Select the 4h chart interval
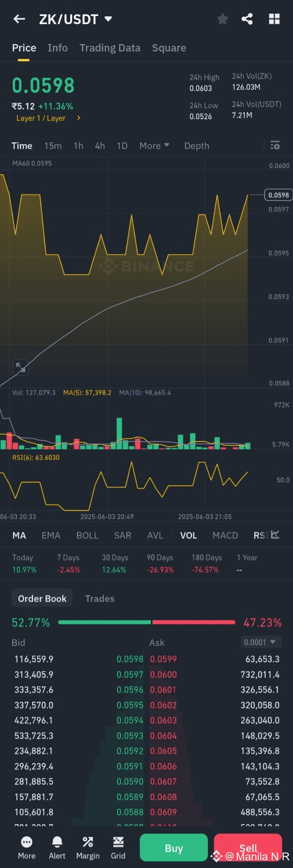The height and width of the screenshot is (868, 293). click(x=100, y=145)
